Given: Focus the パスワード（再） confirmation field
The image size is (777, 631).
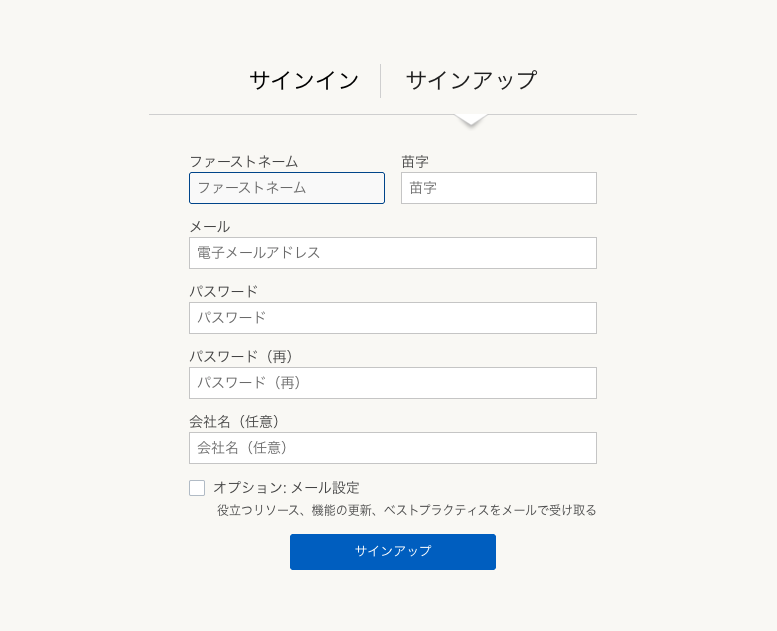Looking at the screenshot, I should pyautogui.click(x=392, y=383).
